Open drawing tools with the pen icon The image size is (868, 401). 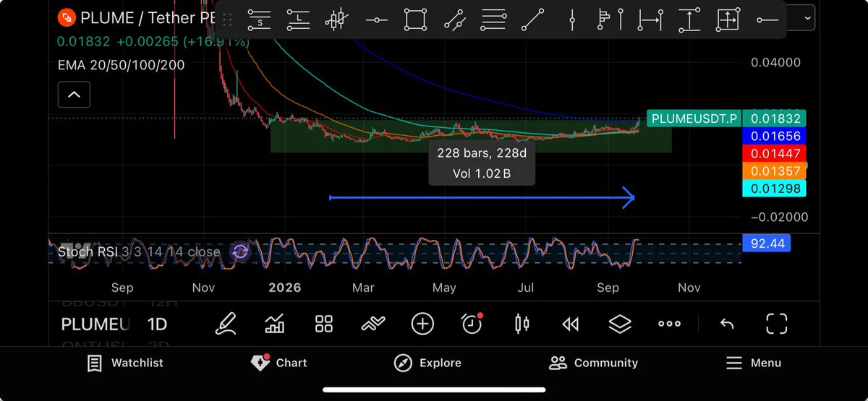226,324
